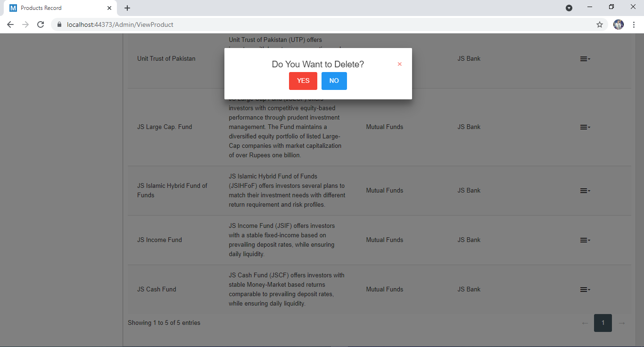
Task: Open the Chrome three-dot menu
Action: (634, 24)
